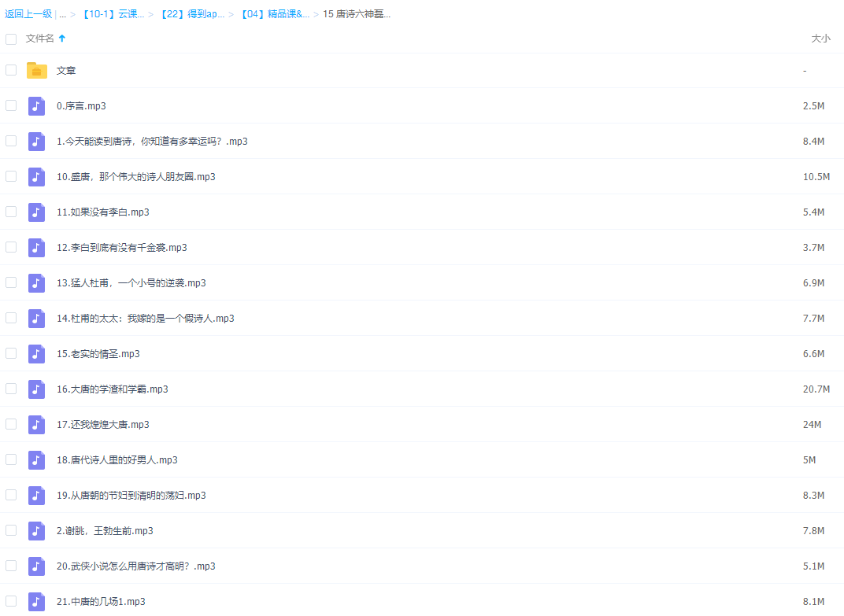Click the audio icon next to 17.还我煌煌大唐.mp3
The height and width of the screenshot is (616, 844).
pyautogui.click(x=37, y=425)
